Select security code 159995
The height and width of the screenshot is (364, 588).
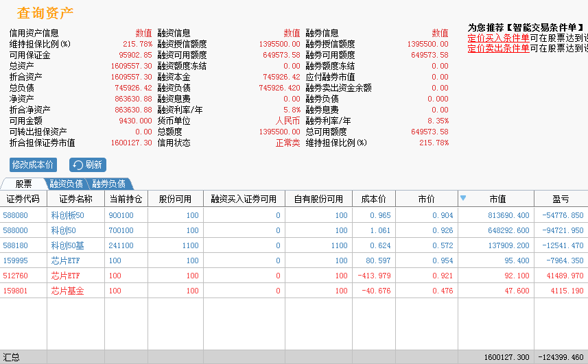[15, 260]
